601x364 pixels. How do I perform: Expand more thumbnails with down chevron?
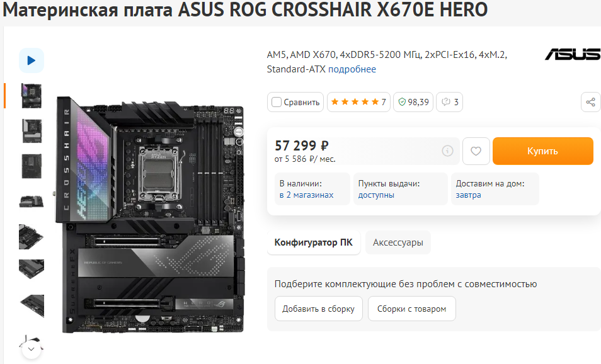31,349
